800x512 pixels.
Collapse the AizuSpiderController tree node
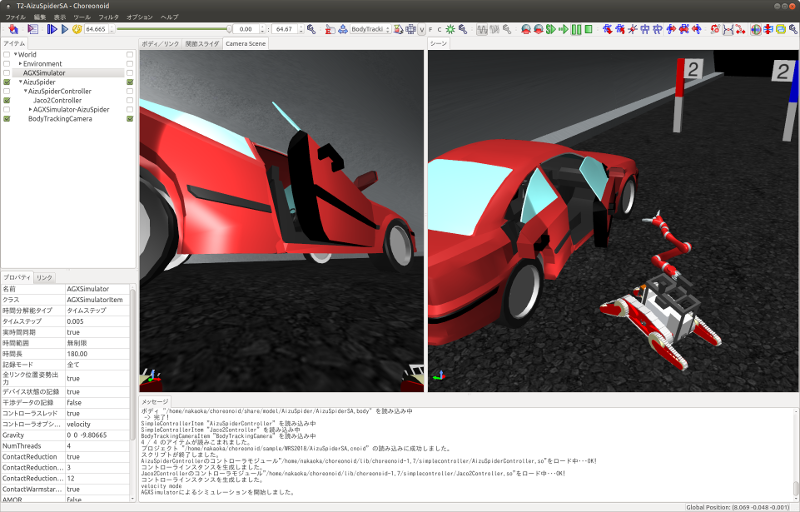[25, 91]
